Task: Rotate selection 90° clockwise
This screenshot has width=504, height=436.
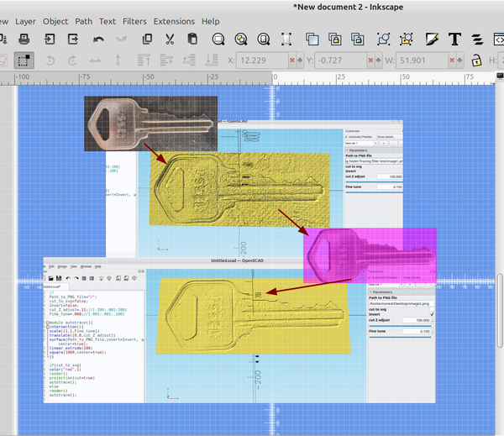Action: (x=72, y=60)
